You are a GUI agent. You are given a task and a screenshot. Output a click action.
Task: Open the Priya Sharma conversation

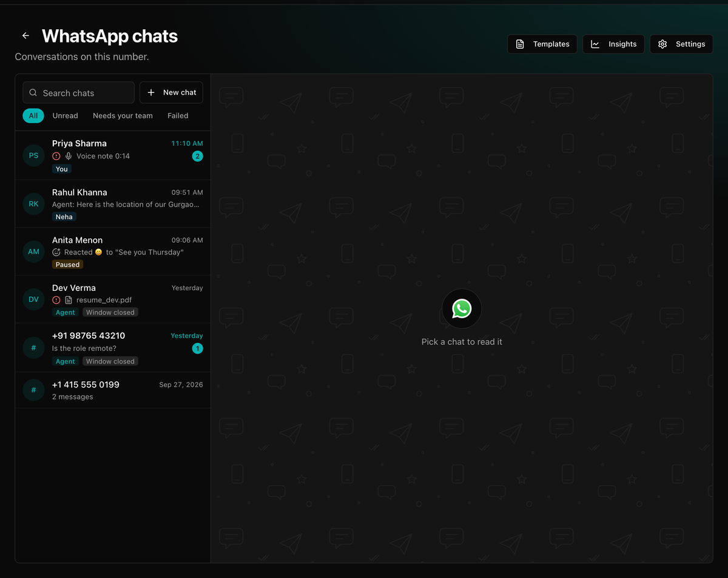[113, 155]
